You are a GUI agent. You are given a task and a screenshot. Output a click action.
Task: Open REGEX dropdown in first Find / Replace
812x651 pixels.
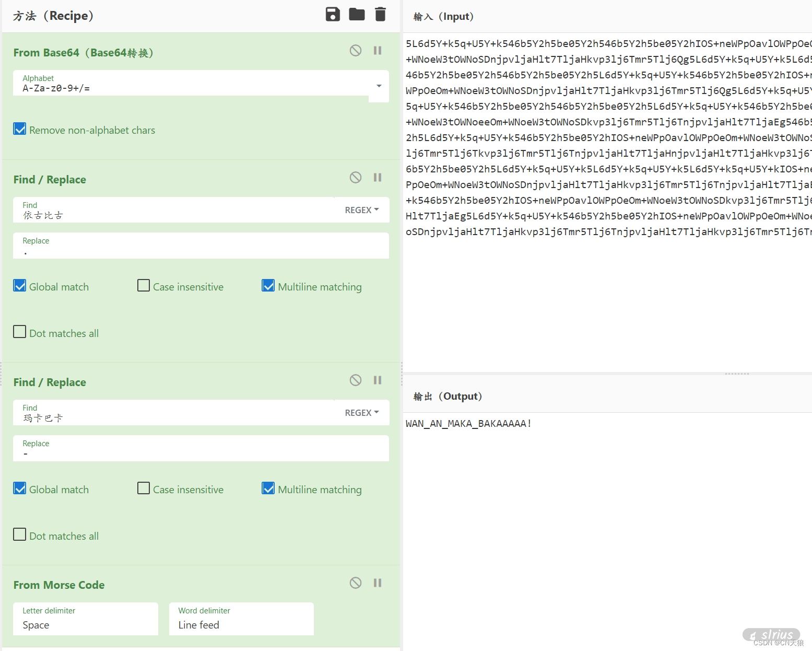click(361, 210)
